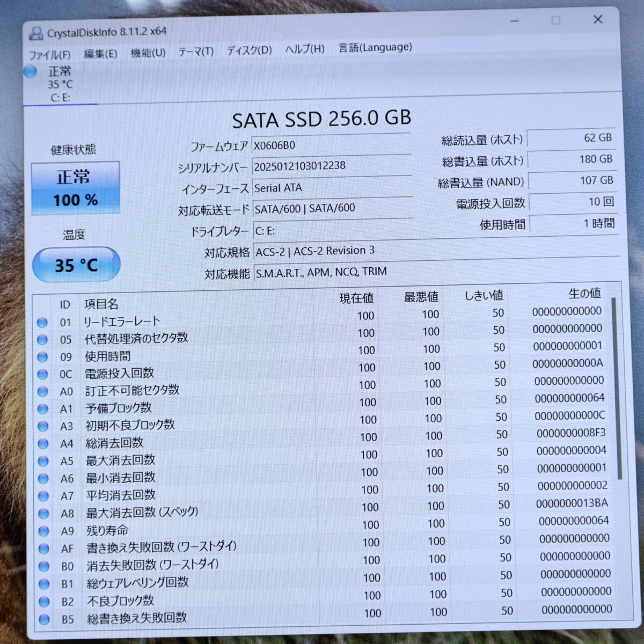Click status orb for ID 01 リードエラーレート
This screenshot has width=644, height=644.
pos(42,323)
